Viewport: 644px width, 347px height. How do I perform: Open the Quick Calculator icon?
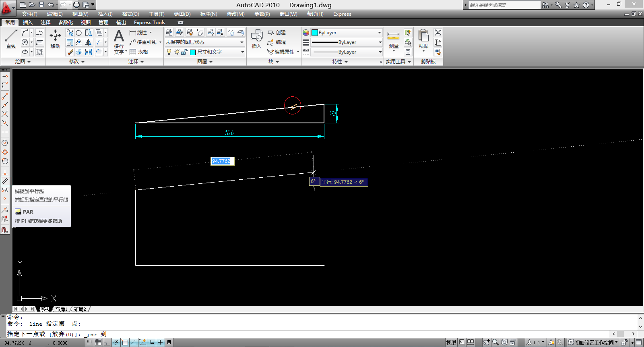pyautogui.click(x=408, y=52)
